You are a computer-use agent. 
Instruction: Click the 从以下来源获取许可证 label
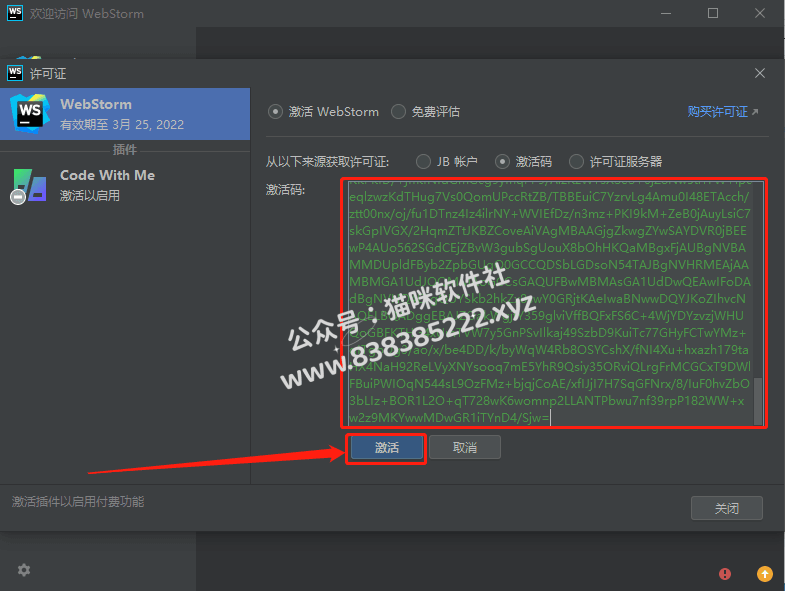(x=327, y=162)
